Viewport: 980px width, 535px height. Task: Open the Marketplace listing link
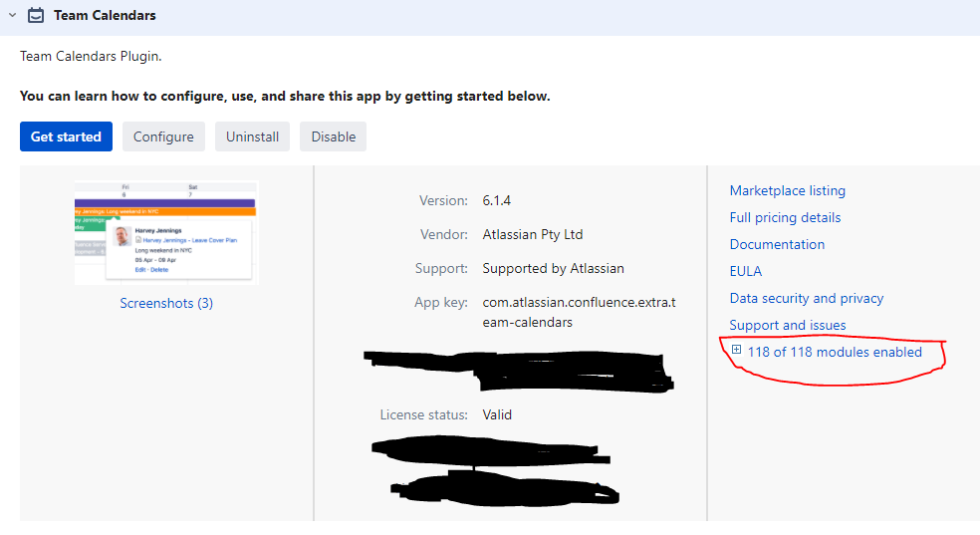pos(788,190)
